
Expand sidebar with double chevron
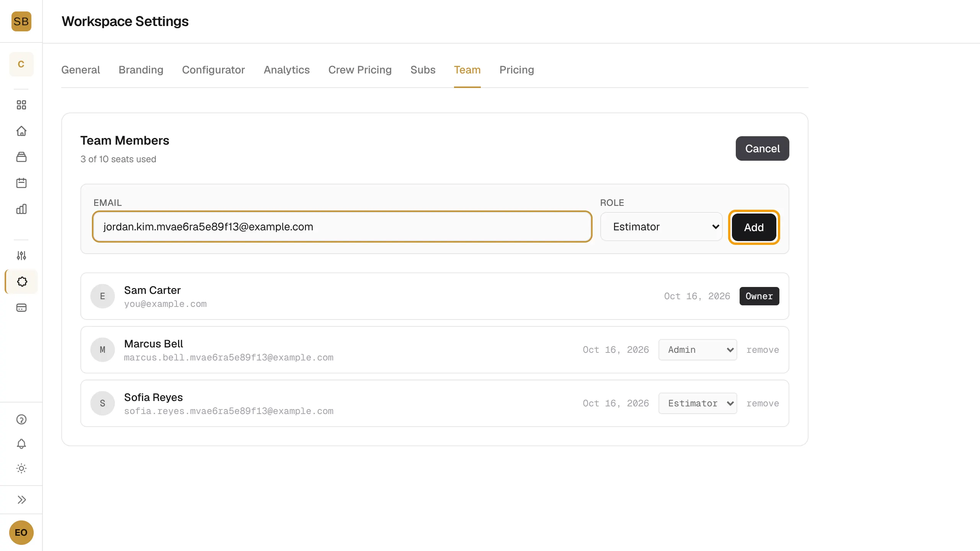pos(21,500)
